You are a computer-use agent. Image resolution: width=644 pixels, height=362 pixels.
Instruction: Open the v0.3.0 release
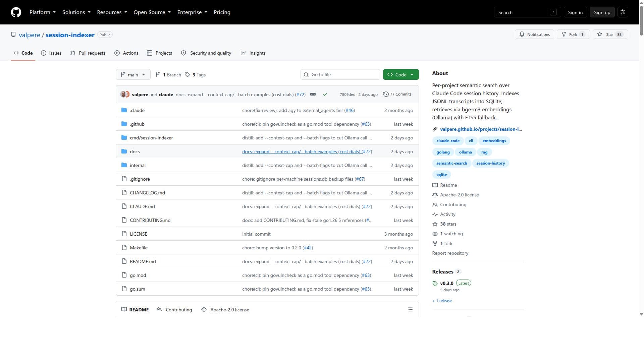pyautogui.click(x=446, y=283)
